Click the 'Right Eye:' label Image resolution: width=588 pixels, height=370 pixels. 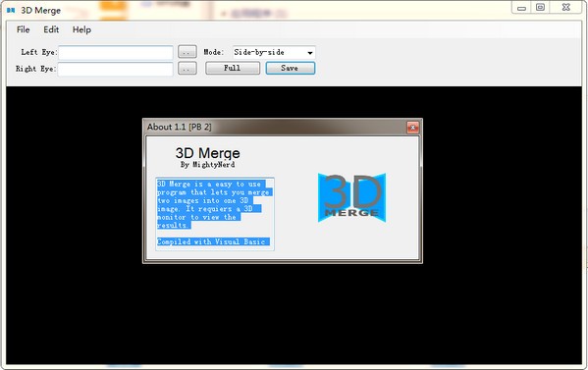coord(35,69)
